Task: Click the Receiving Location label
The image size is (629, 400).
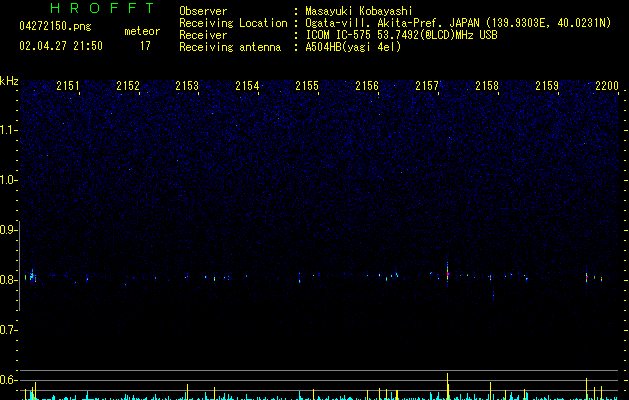Action: [233, 23]
